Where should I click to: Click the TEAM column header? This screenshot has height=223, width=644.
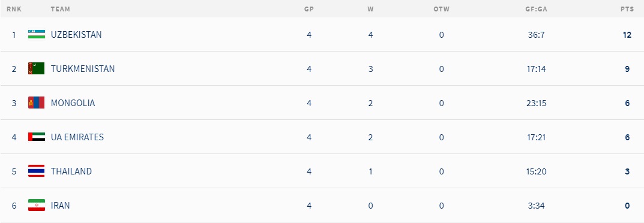coord(61,9)
